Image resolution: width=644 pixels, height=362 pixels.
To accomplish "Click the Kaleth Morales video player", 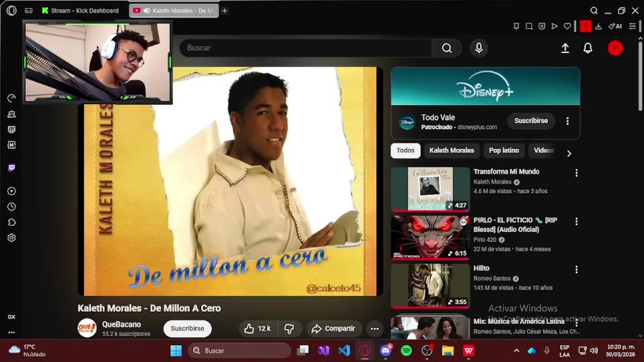I will point(230,182).
